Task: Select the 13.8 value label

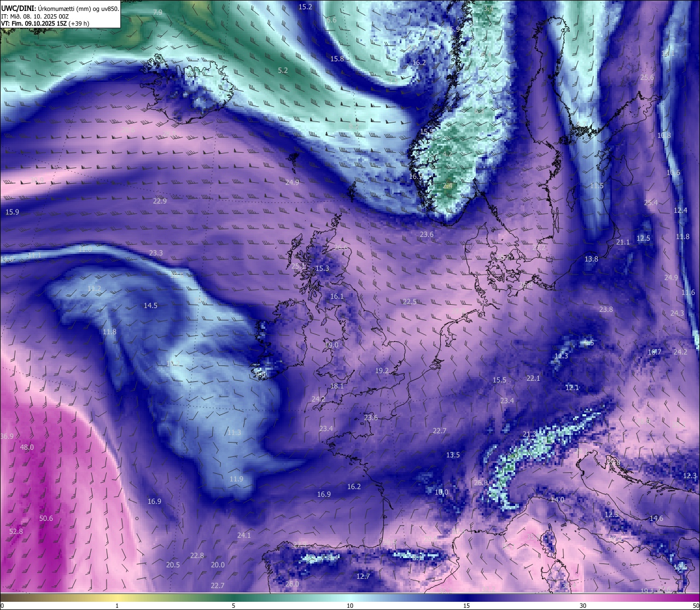Action: 591,259
